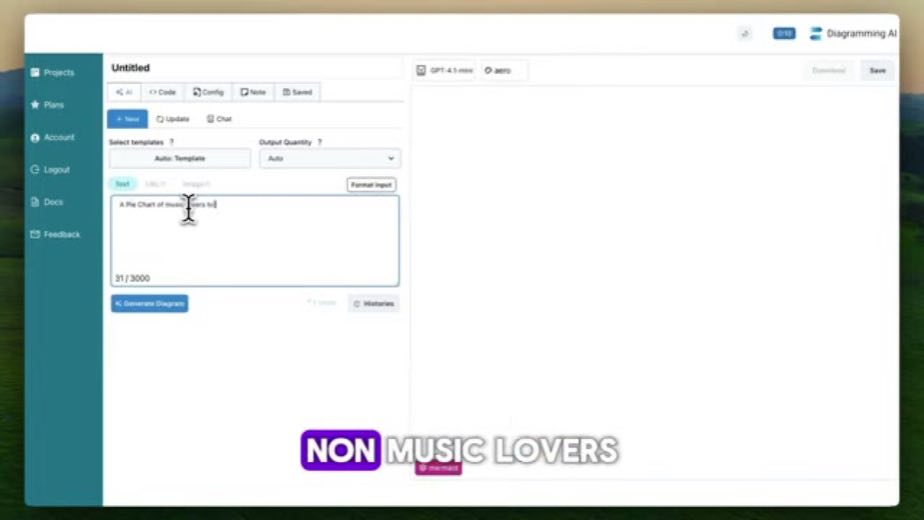The image size is (924, 520).
Task: Select the Text input type pill
Action: tap(123, 184)
